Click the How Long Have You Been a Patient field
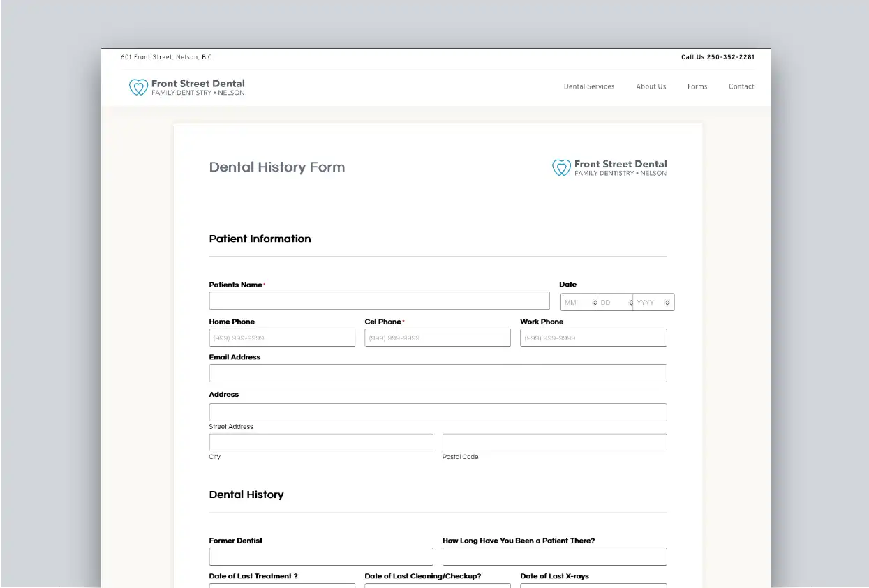869x588 pixels. [555, 557]
